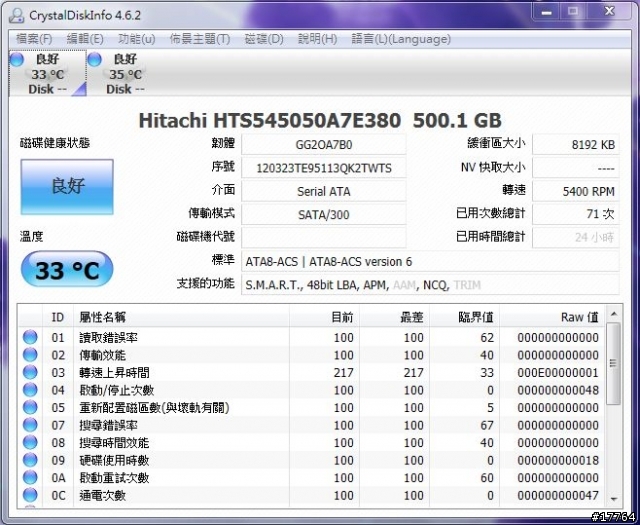Minimize the CrystalDiskInfo window
Image resolution: width=640 pixels, height=525 pixels.
tap(547, 12)
